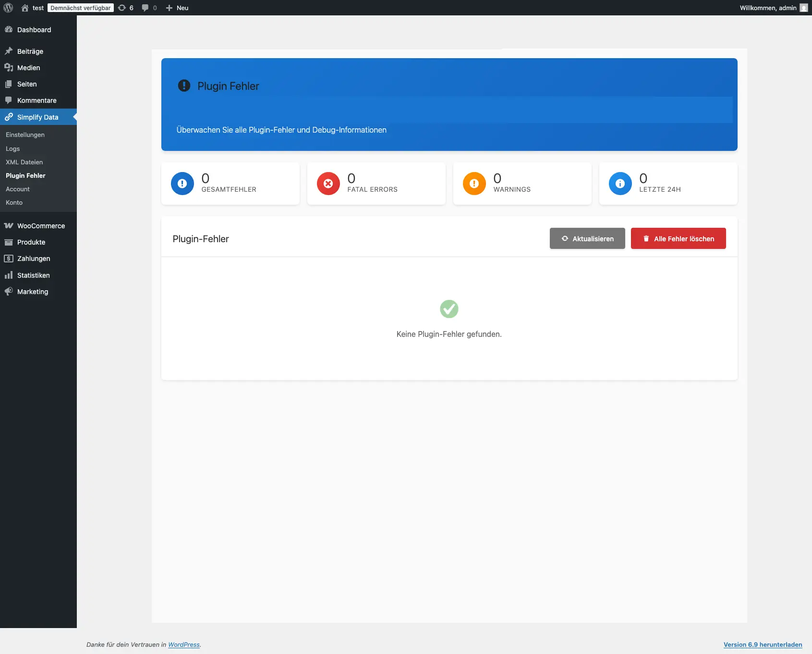Image resolution: width=812 pixels, height=654 pixels.
Task: Select Logs in Simplify Data submenu
Action: point(13,148)
